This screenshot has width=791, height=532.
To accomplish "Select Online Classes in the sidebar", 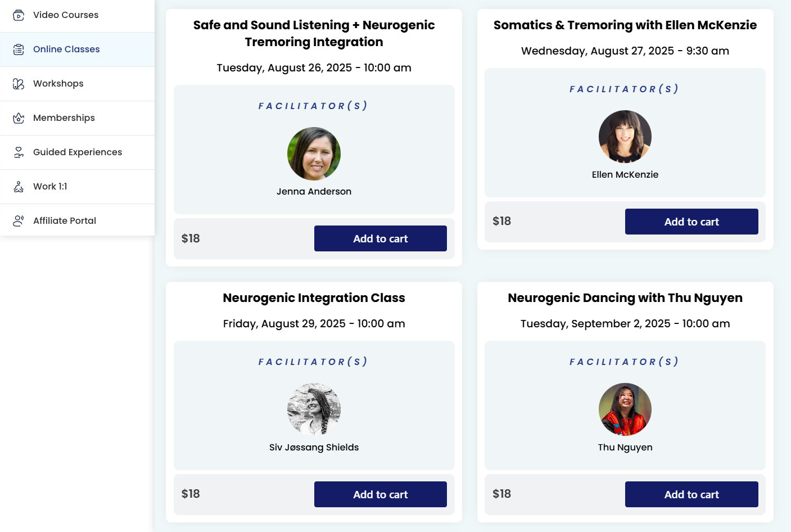I will point(66,49).
